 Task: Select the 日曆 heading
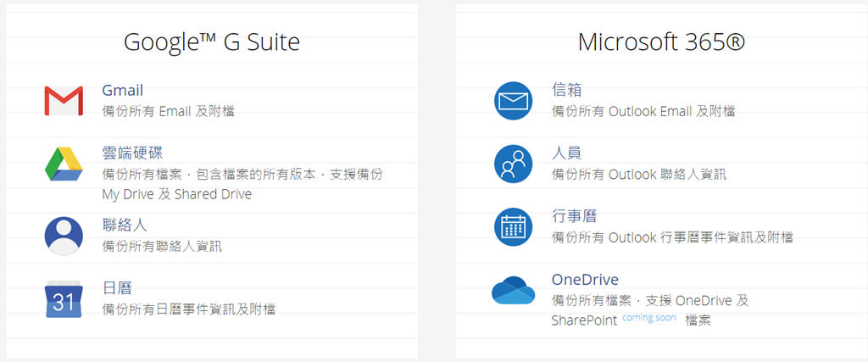[117, 287]
